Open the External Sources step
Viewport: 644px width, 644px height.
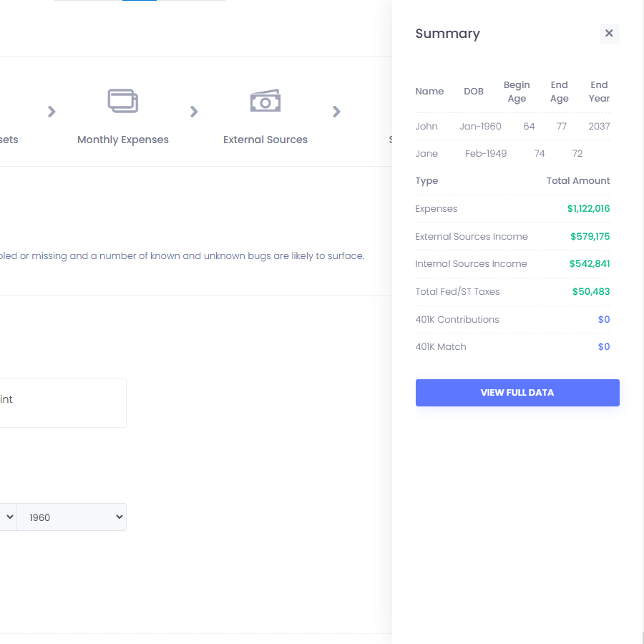[x=265, y=140]
